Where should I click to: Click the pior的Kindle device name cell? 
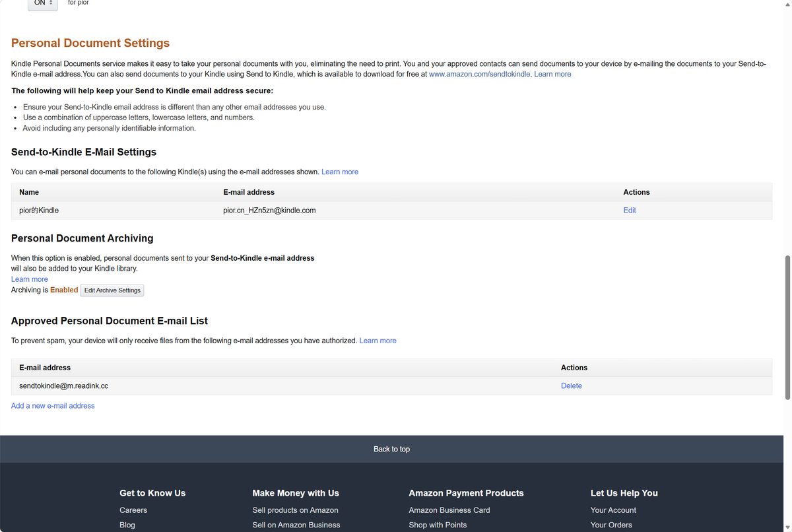point(39,211)
